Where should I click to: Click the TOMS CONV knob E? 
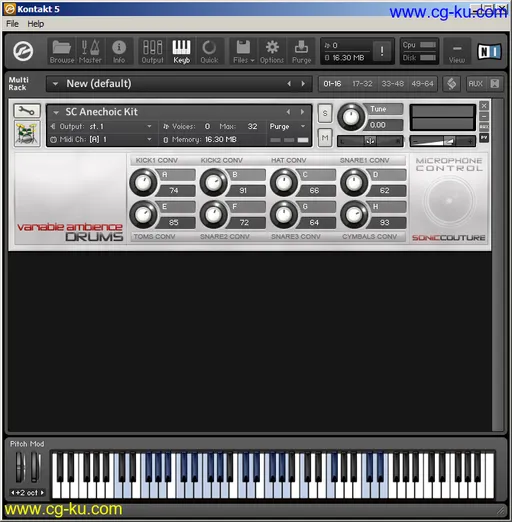click(x=143, y=214)
